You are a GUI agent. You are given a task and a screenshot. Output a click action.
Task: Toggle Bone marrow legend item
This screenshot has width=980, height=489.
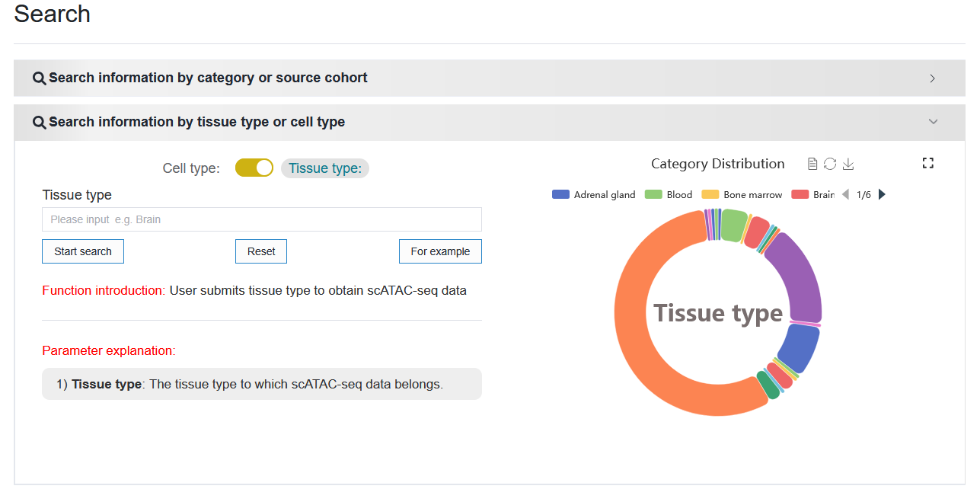pyautogui.click(x=742, y=194)
